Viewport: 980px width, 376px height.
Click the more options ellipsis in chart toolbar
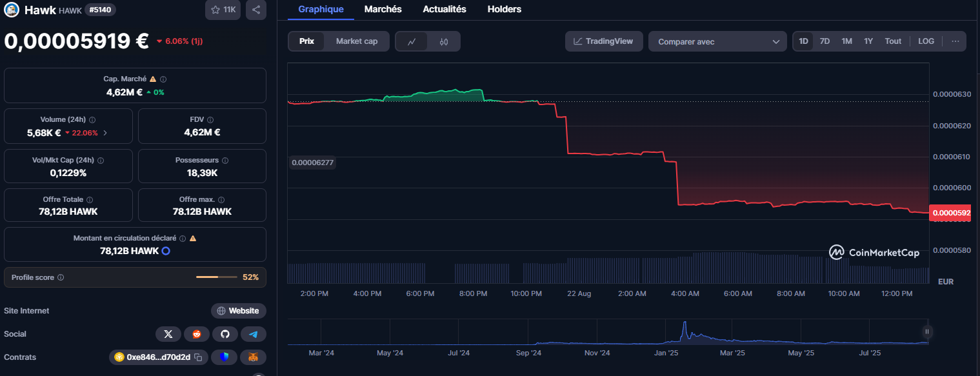click(955, 41)
